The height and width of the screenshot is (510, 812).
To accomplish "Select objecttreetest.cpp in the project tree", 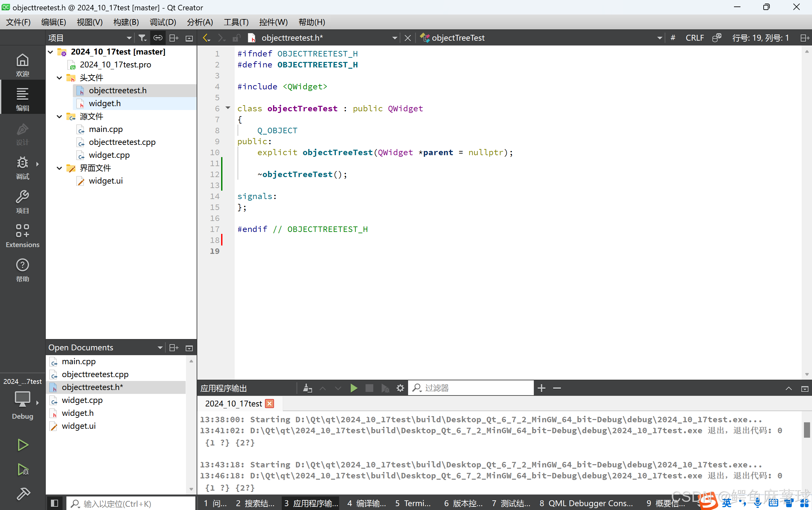I will coord(122,142).
